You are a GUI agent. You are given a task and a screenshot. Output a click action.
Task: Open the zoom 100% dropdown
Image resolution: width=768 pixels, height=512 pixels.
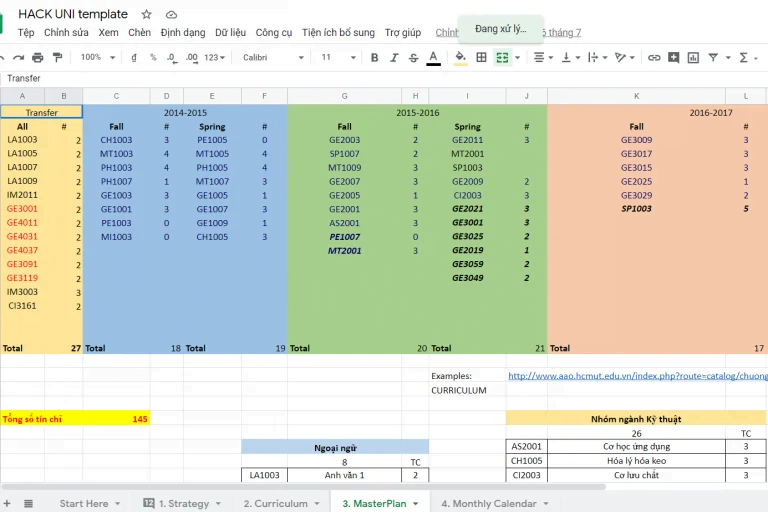pyautogui.click(x=98, y=58)
